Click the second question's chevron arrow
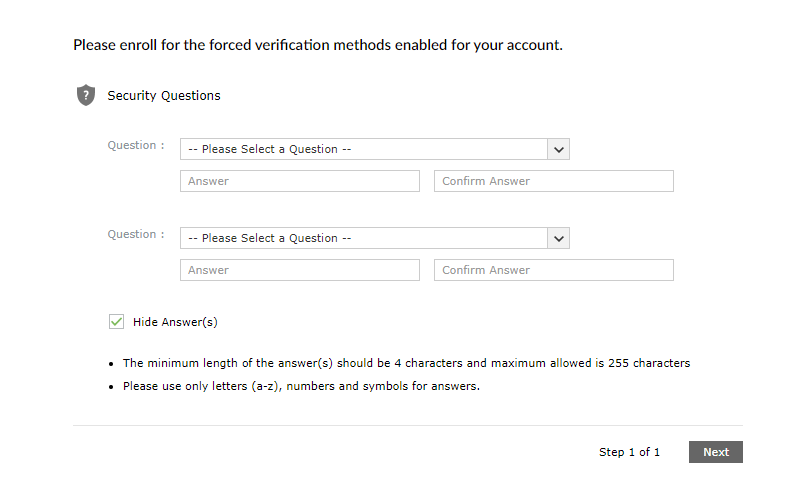812x486 pixels. pos(559,238)
